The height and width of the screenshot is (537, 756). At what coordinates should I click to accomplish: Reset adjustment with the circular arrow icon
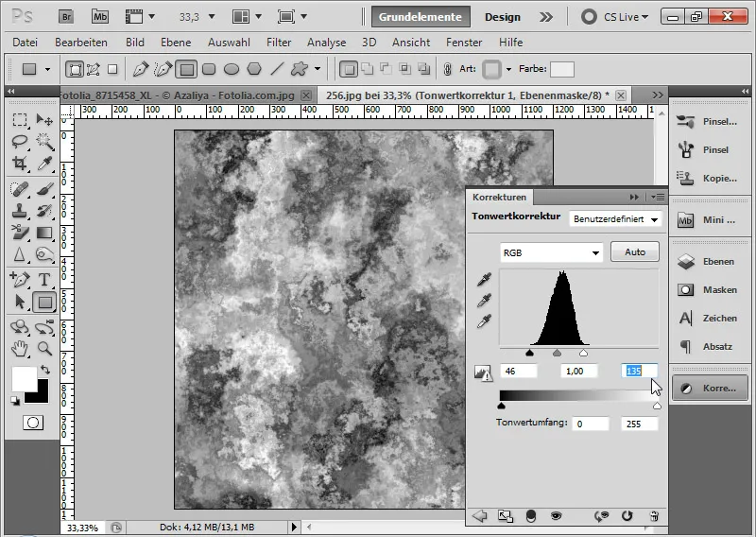[627, 516]
